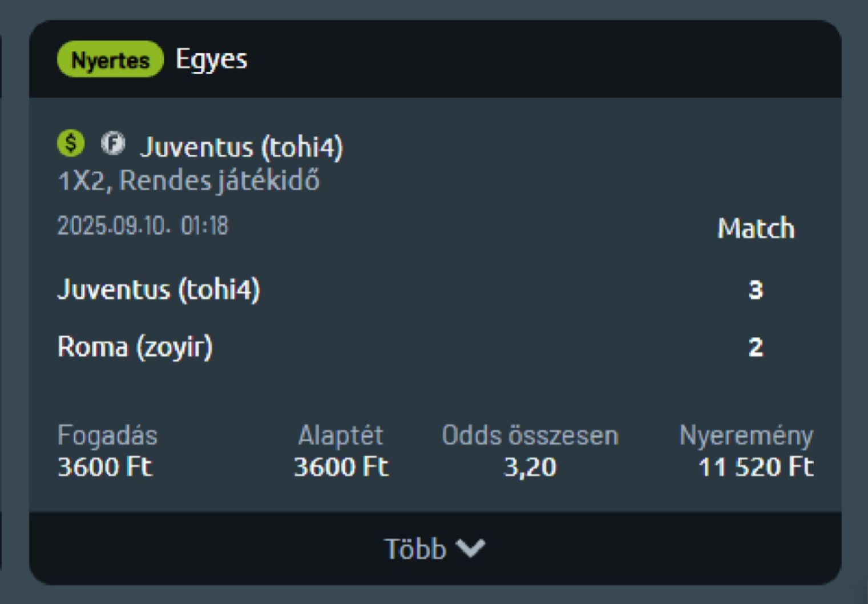
Task: Click the 3,20 total odds value
Action: [530, 468]
